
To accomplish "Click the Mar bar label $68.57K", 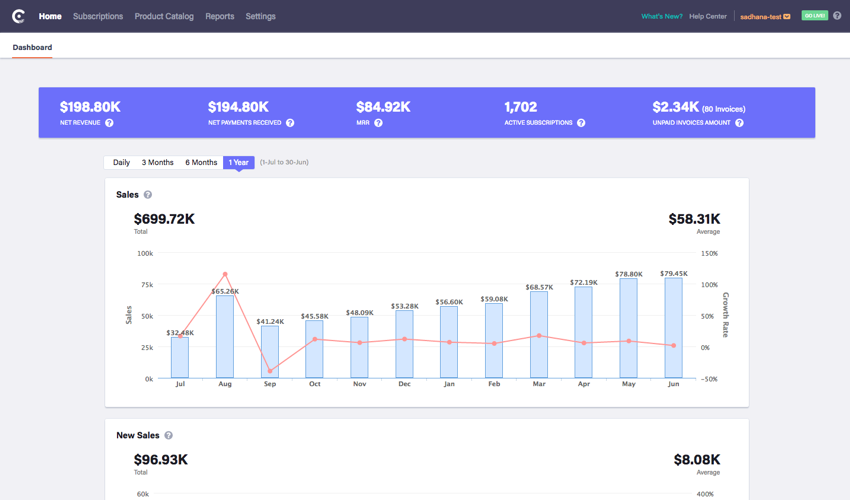I will tap(539, 287).
